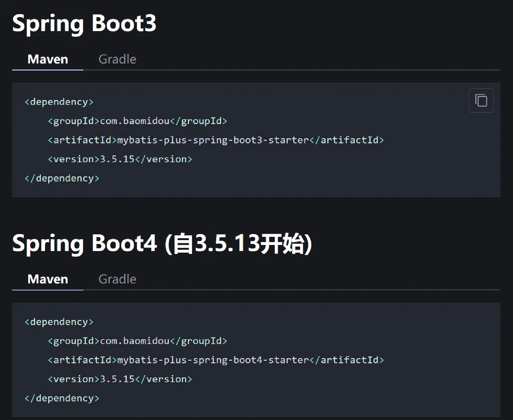Click mybatis-plus-spring-boot3-starter artifactId text

tap(213, 140)
